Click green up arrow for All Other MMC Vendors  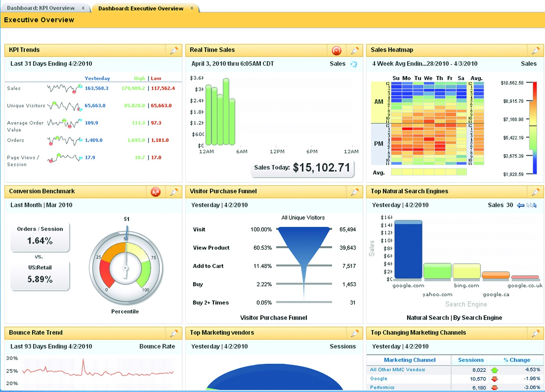click(x=495, y=370)
